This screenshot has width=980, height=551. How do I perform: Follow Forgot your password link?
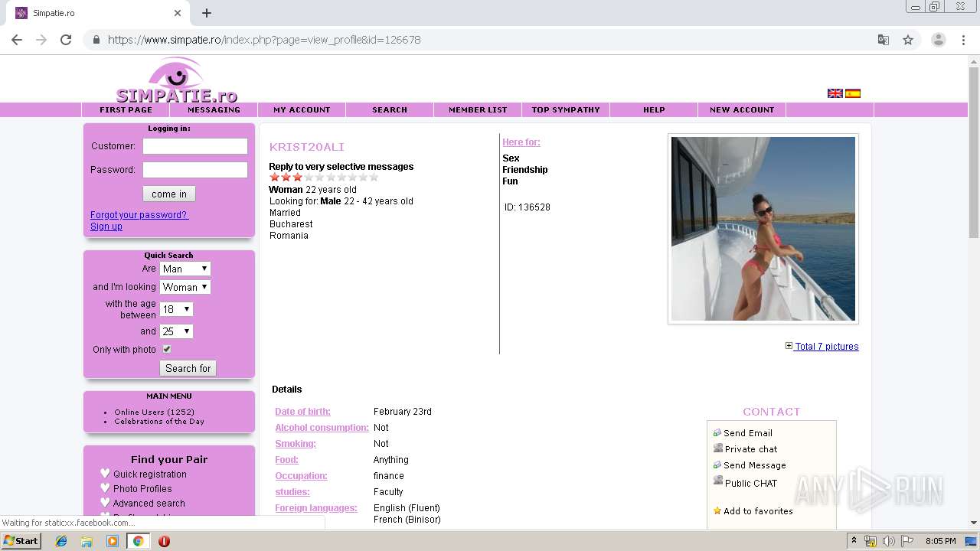139,215
